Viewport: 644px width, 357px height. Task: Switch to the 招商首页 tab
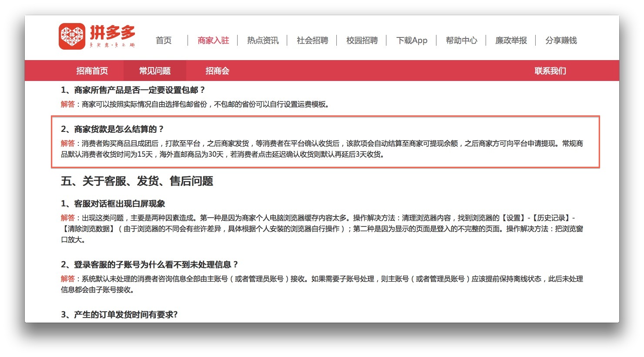[92, 71]
